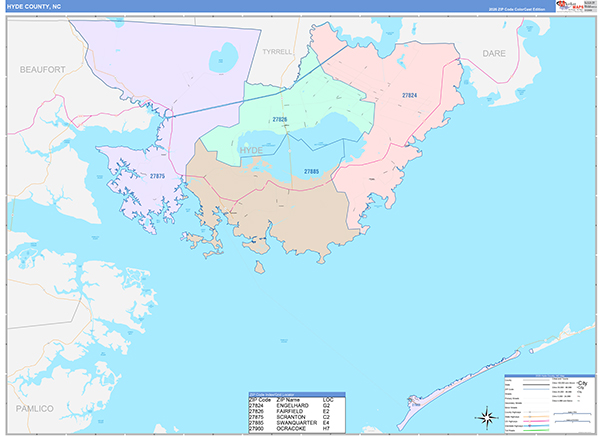
Task: Select the TYRRELL county label
Action: (x=276, y=51)
